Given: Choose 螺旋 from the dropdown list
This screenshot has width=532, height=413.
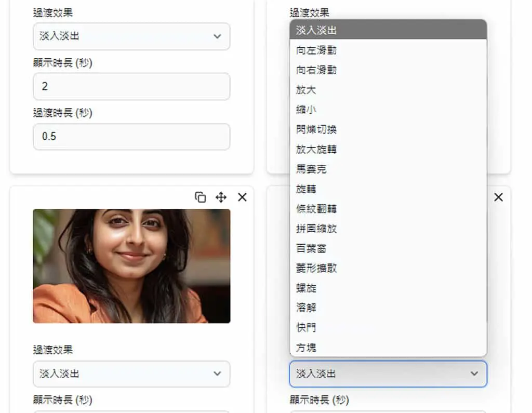Looking at the screenshot, I should 388,288.
